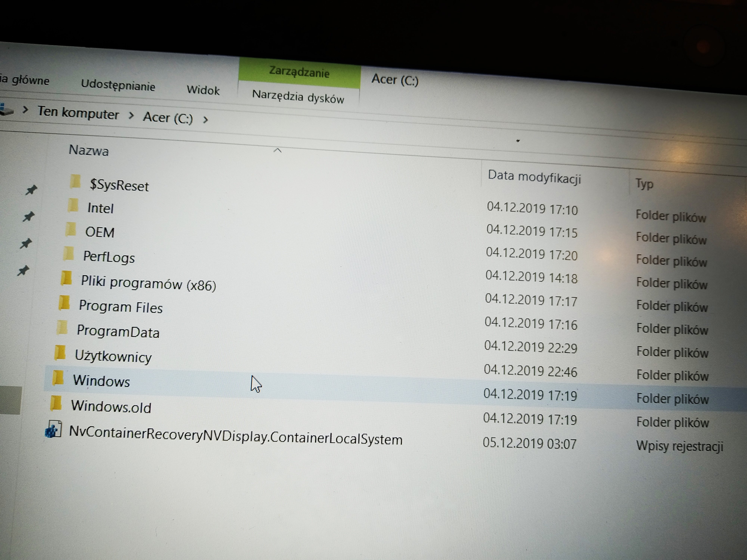Go to Ten komputer in breadcrumb
This screenshot has width=747, height=560.
78,113
